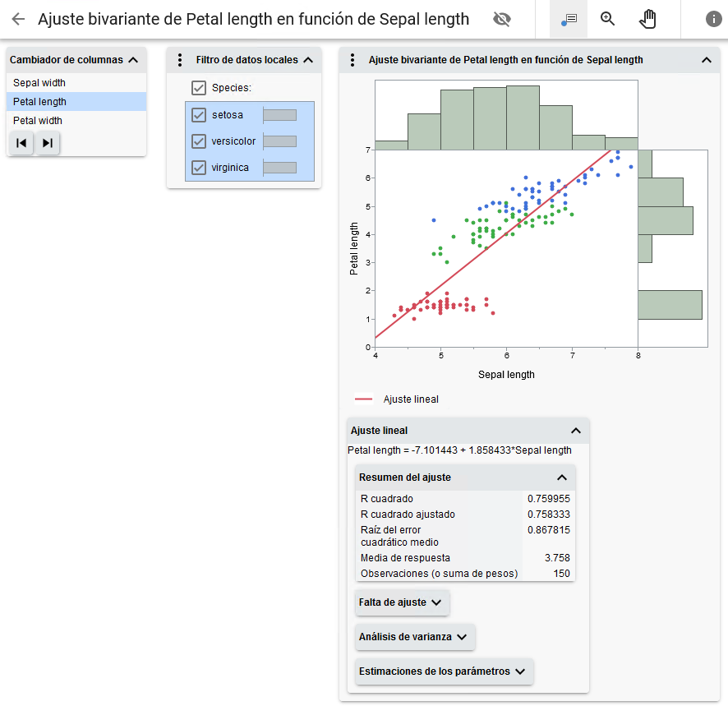Open the Filtro de datos locales options menu
728x706 pixels.
coord(181,60)
